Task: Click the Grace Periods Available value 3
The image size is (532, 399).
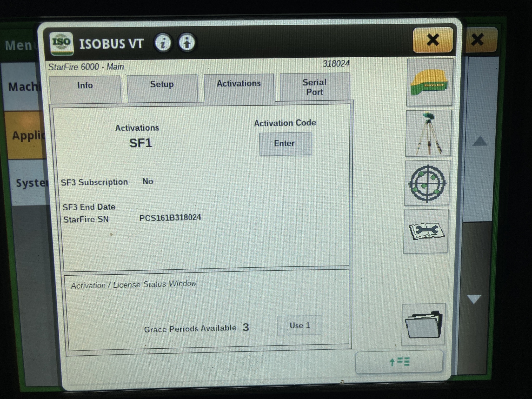Action: pos(246,327)
